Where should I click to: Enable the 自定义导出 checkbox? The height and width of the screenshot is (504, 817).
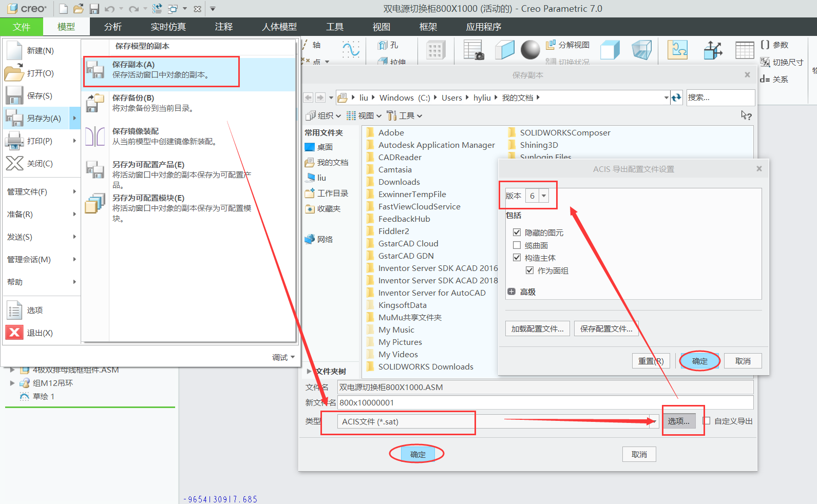(x=707, y=421)
